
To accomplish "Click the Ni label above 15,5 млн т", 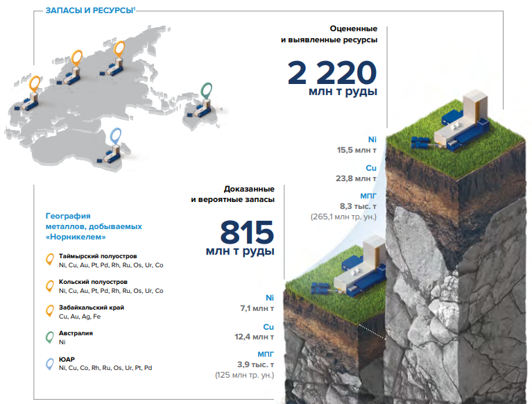I will tap(372, 140).
